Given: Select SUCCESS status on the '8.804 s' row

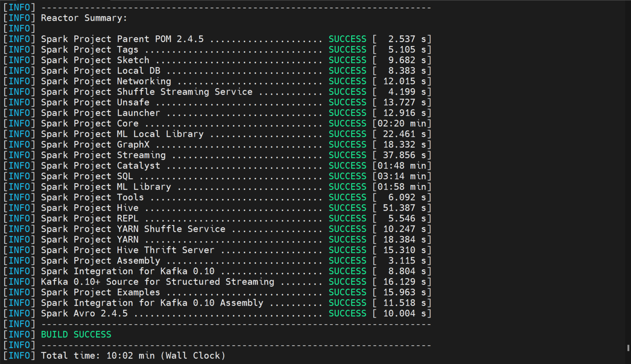Looking at the screenshot, I should [348, 271].
